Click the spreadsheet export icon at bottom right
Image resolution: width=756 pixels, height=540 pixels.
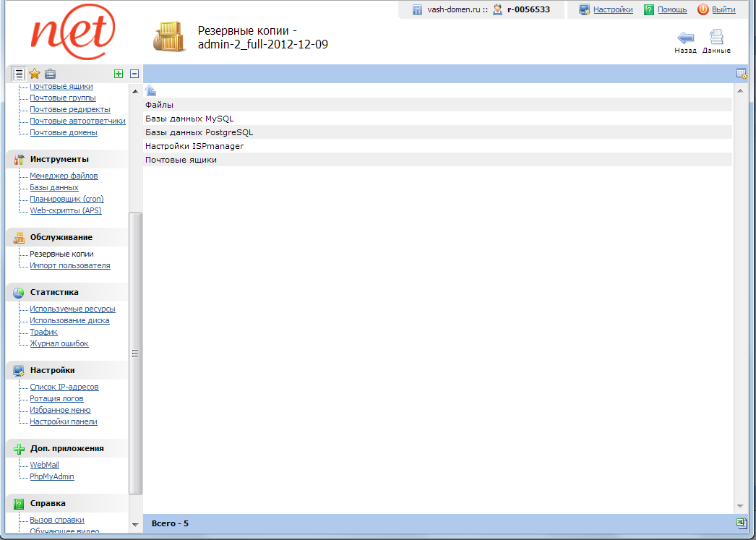[741, 523]
